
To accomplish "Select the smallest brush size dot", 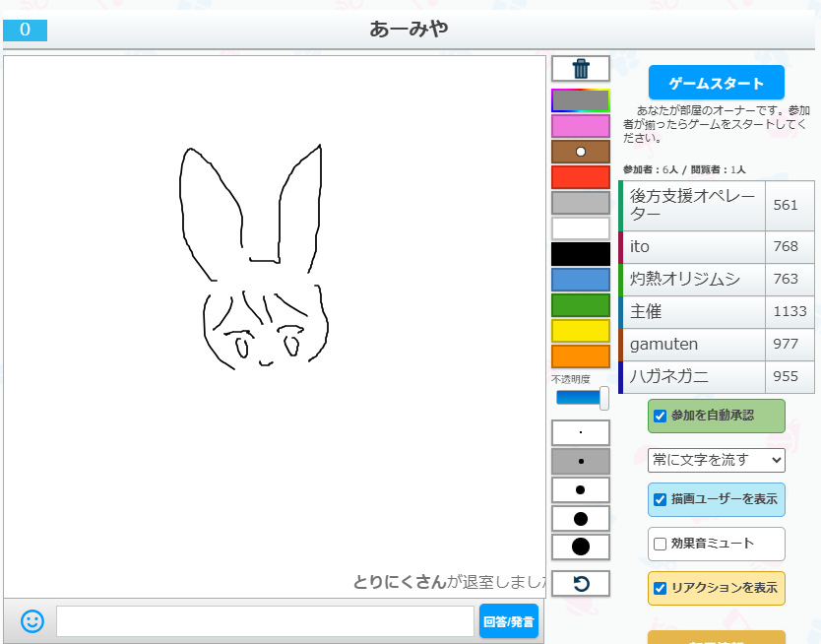I will [581, 432].
